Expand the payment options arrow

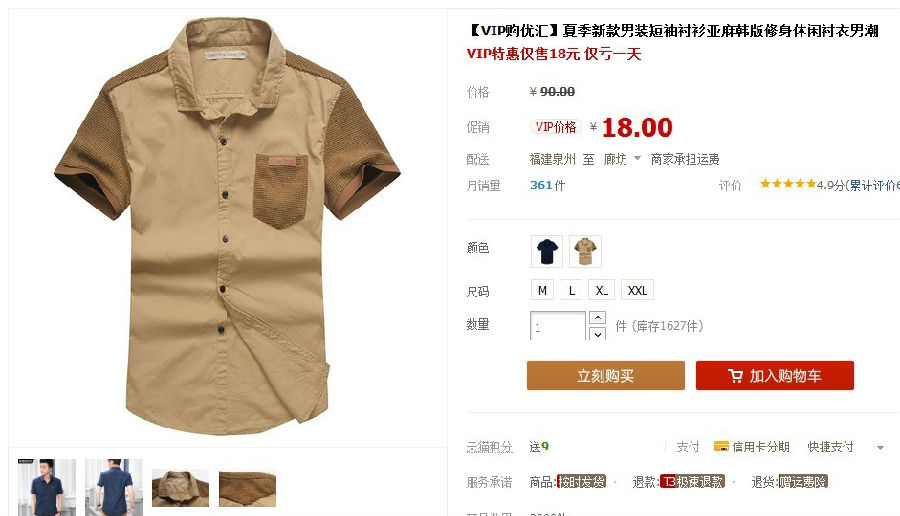pos(880,447)
